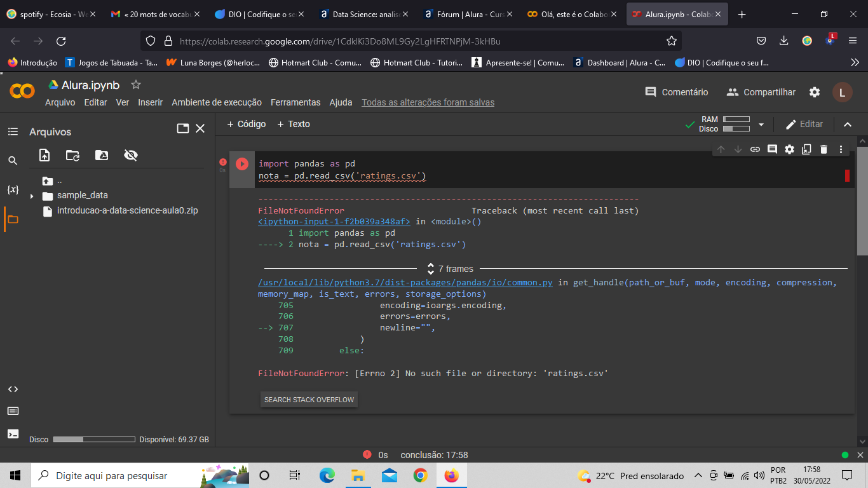This screenshot has width=868, height=488.
Task: Open cell editor settings gear
Action: point(789,149)
